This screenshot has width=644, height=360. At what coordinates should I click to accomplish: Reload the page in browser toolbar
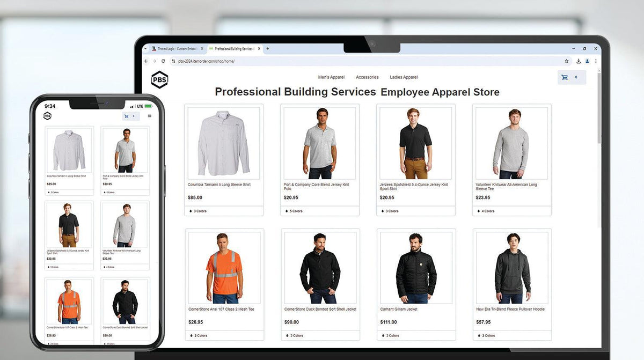point(163,61)
